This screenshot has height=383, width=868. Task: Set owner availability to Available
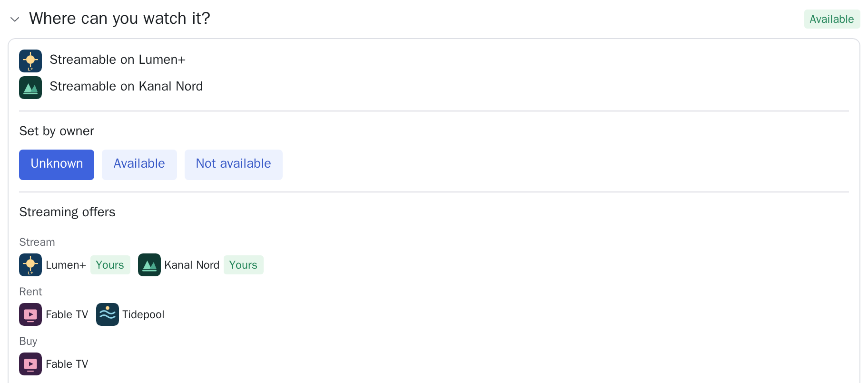click(139, 165)
